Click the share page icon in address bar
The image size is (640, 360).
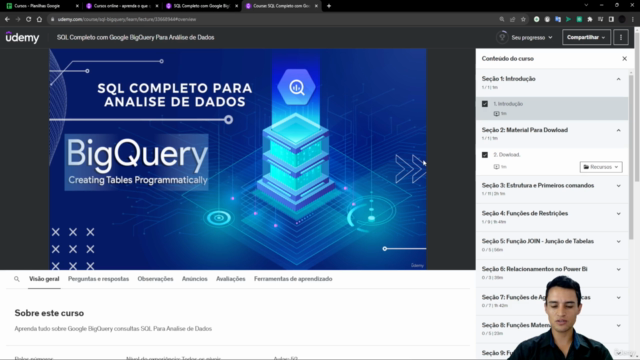tap(512, 19)
